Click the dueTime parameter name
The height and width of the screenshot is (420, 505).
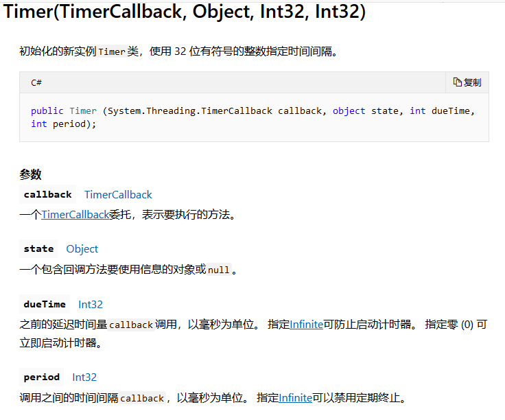45,304
